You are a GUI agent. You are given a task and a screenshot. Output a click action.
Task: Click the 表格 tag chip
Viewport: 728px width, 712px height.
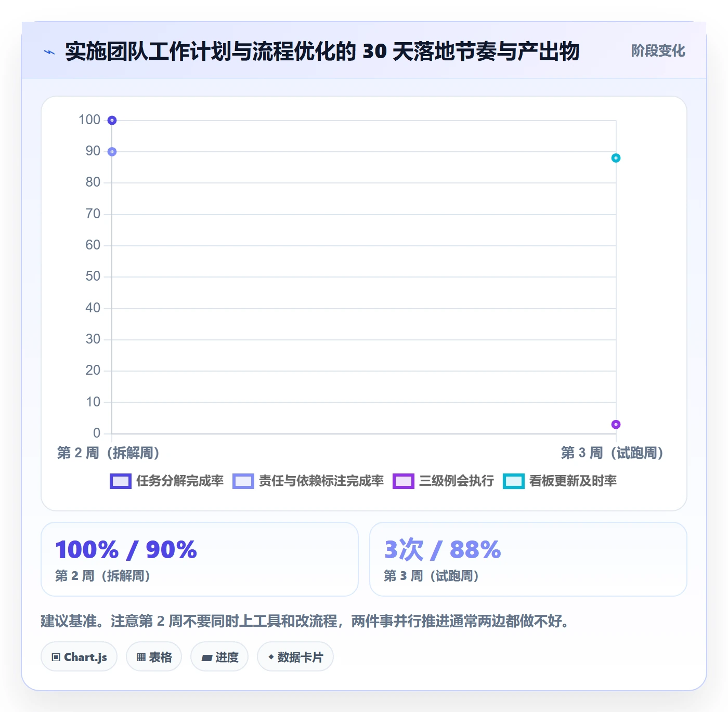(154, 657)
